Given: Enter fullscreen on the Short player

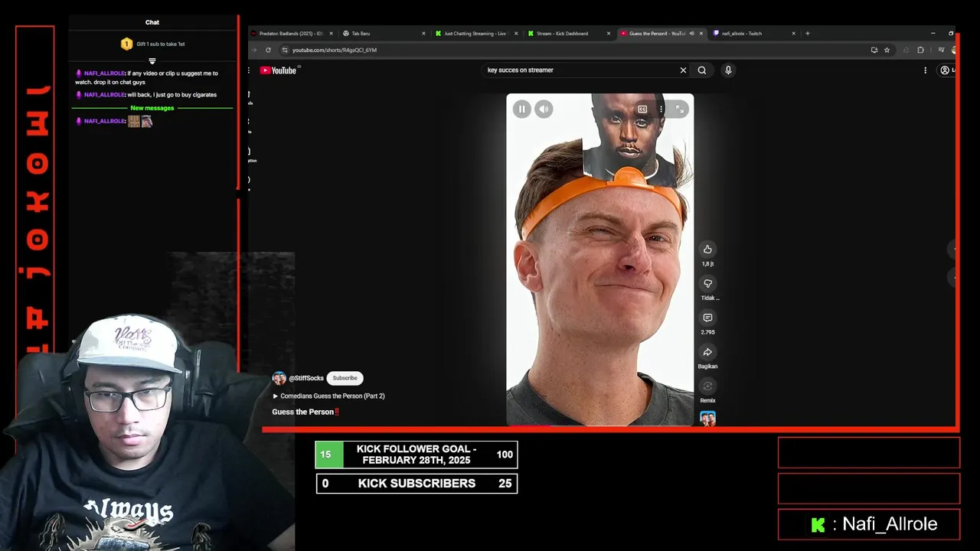Looking at the screenshot, I should pos(679,109).
